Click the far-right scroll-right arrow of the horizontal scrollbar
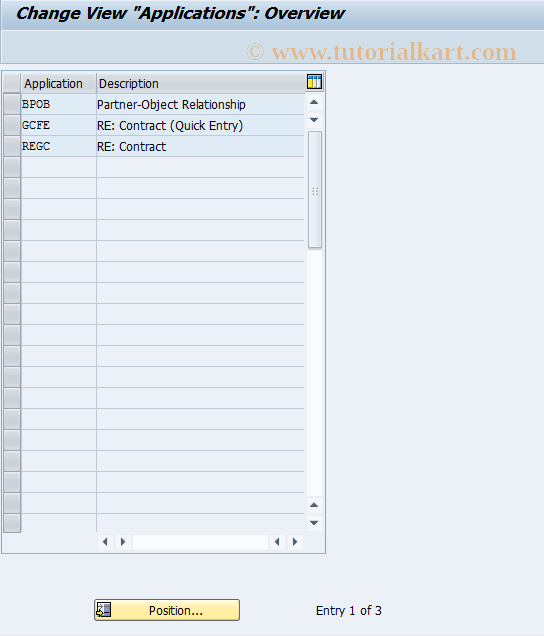The width and height of the screenshot is (544, 636). pos(295,542)
